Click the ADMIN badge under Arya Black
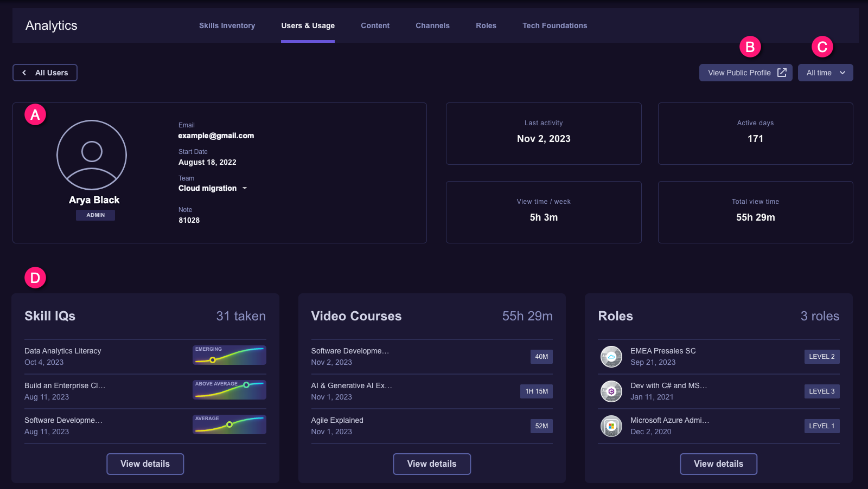Screen dimensions: 868x489 (95, 215)
